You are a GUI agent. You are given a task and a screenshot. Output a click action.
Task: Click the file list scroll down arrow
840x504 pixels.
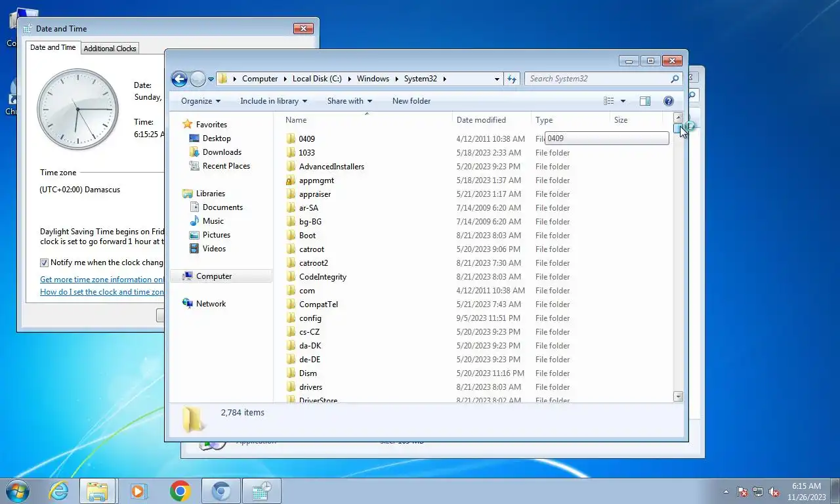[x=679, y=396]
